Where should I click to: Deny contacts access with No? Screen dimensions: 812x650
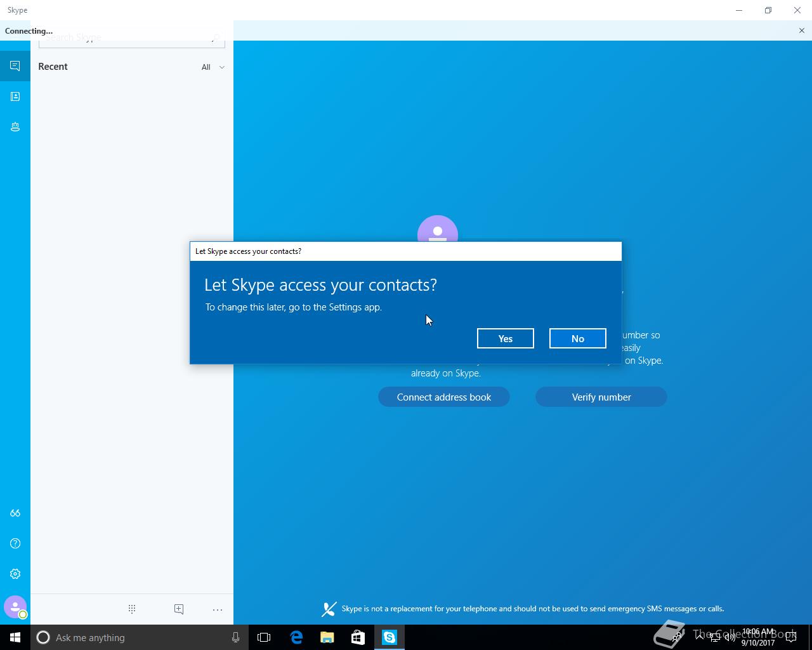coord(578,338)
